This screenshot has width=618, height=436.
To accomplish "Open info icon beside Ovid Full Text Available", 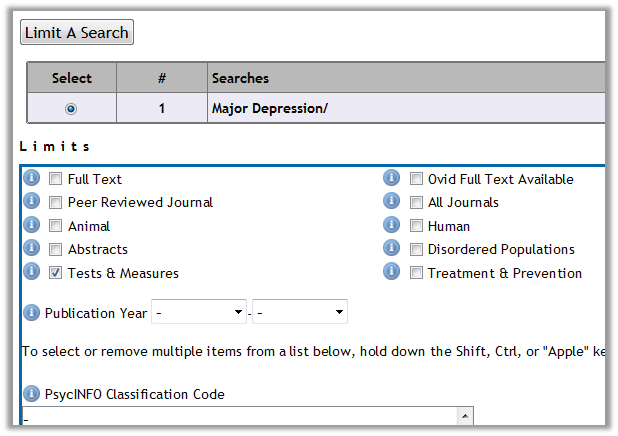I will (391, 178).
